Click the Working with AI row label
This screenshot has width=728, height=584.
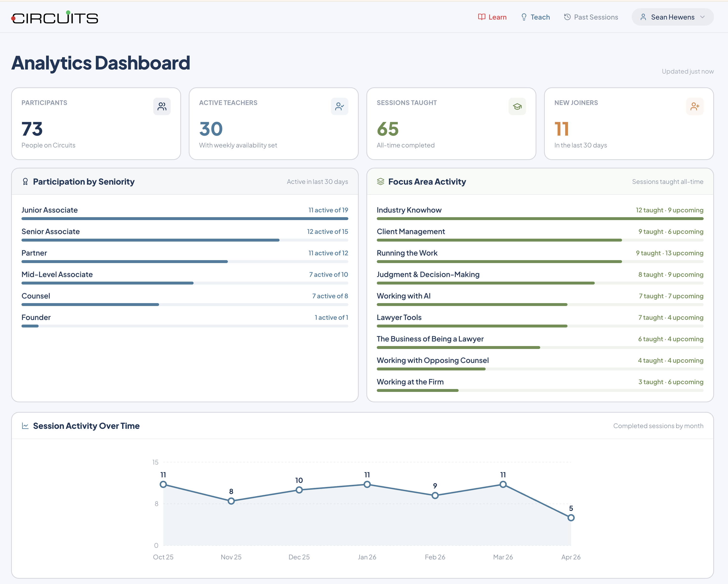tap(404, 296)
